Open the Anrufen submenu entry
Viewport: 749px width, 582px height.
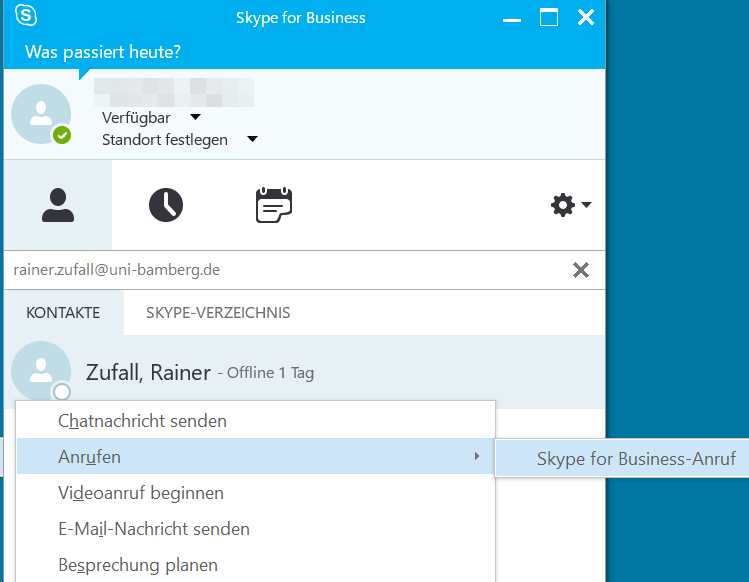tap(256, 456)
